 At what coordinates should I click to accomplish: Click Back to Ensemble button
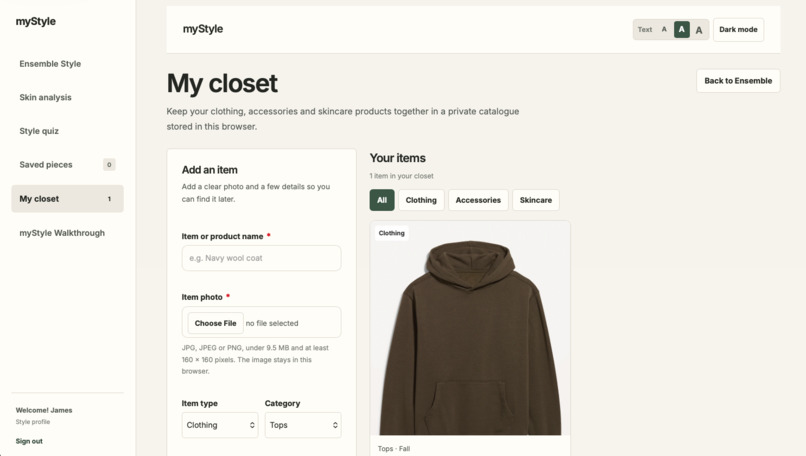click(x=738, y=81)
